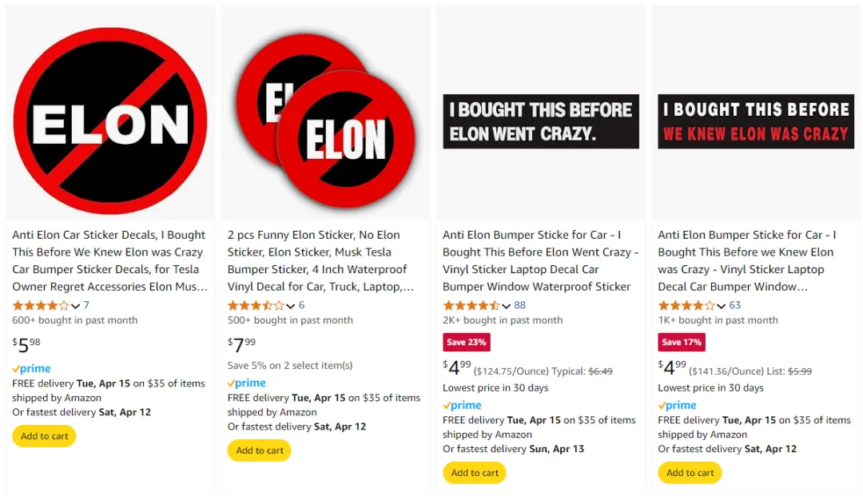Click the star rating of the $5.98 item
Image resolution: width=863 pixels, height=504 pixels.
coord(42,305)
